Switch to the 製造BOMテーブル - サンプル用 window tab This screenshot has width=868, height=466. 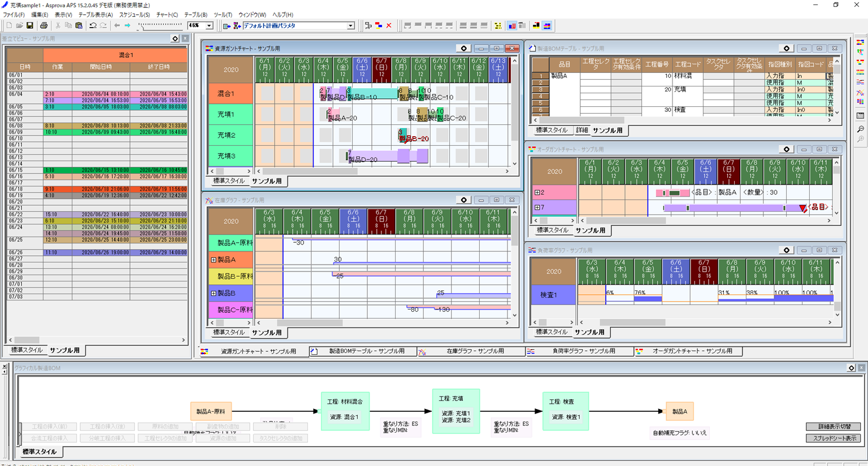(363, 351)
